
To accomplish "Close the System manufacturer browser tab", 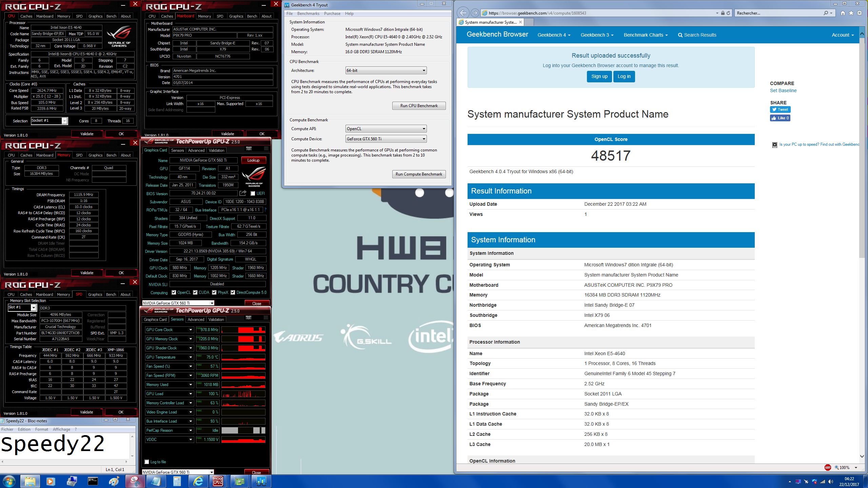I will point(520,22).
